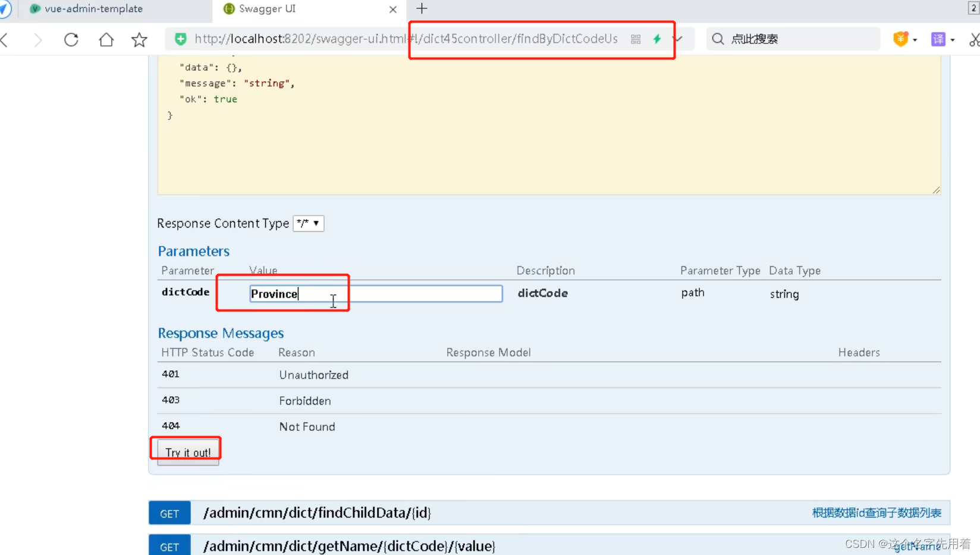Click the address bar URL field
The height and width of the screenshot is (555, 980).
406,39
